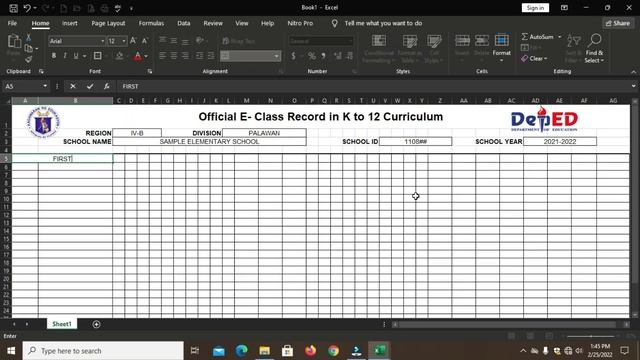Undo the last action

pyautogui.click(x=27, y=8)
